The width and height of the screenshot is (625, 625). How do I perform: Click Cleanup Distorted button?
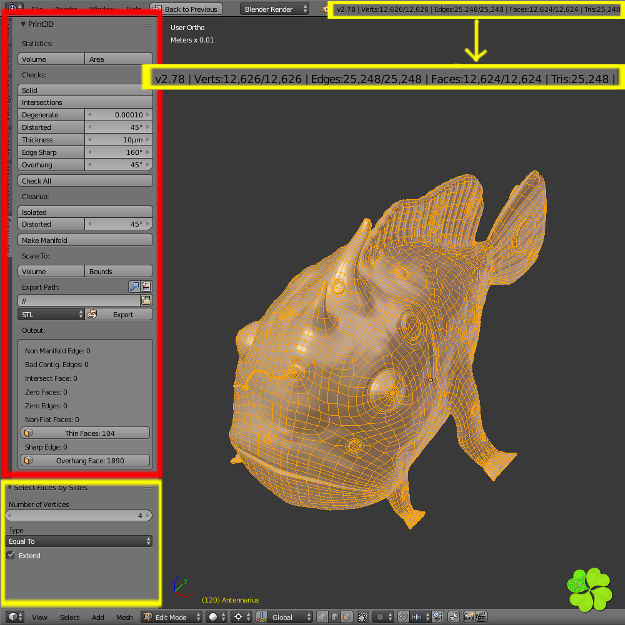click(51, 224)
